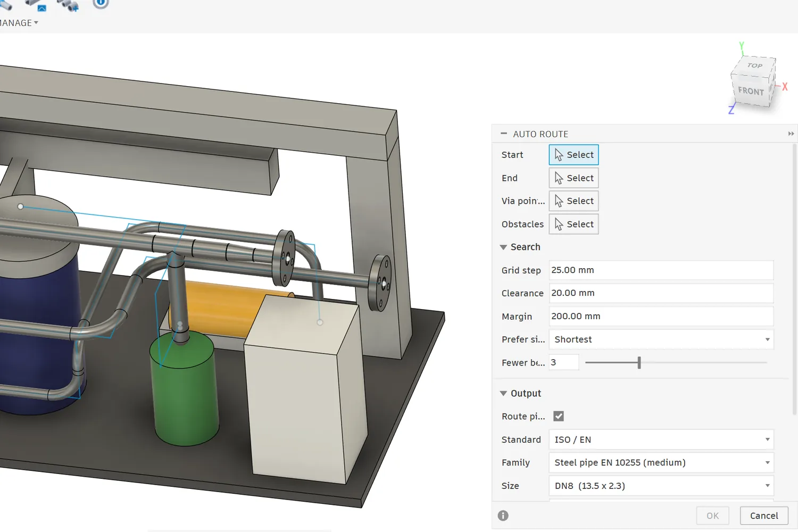Uncheck the Route pipe checkbox

coord(559,416)
